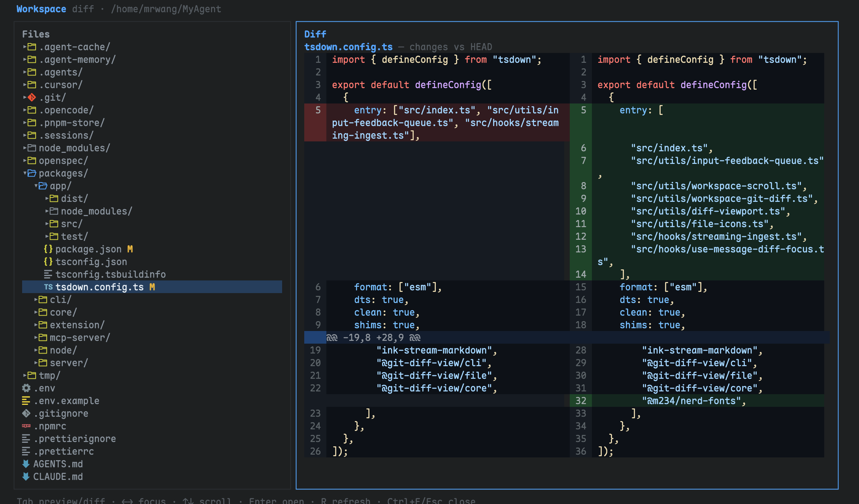This screenshot has width=859, height=504.
Task: Click the M marker beside tsdown.config.ts
Action: 152,287
